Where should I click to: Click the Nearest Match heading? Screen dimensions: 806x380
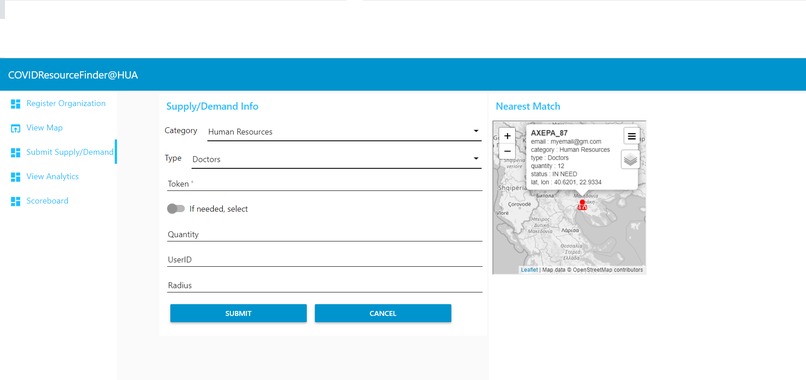pyautogui.click(x=528, y=106)
